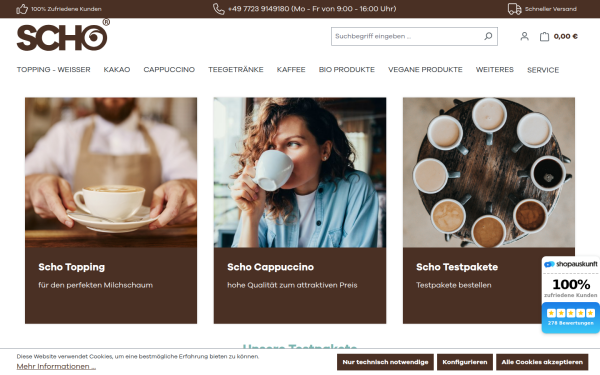Open the Bio Produkte menu

click(347, 70)
